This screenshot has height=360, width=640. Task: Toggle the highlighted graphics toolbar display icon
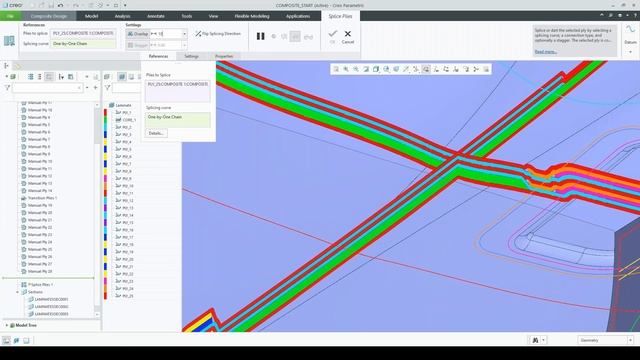[426, 69]
